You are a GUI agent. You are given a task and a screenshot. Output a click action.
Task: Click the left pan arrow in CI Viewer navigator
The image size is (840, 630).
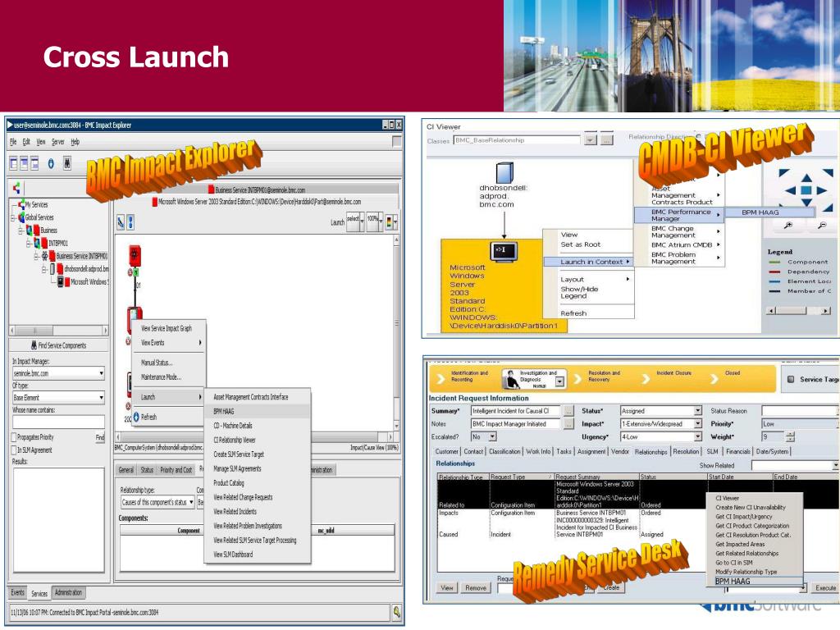[x=790, y=190]
